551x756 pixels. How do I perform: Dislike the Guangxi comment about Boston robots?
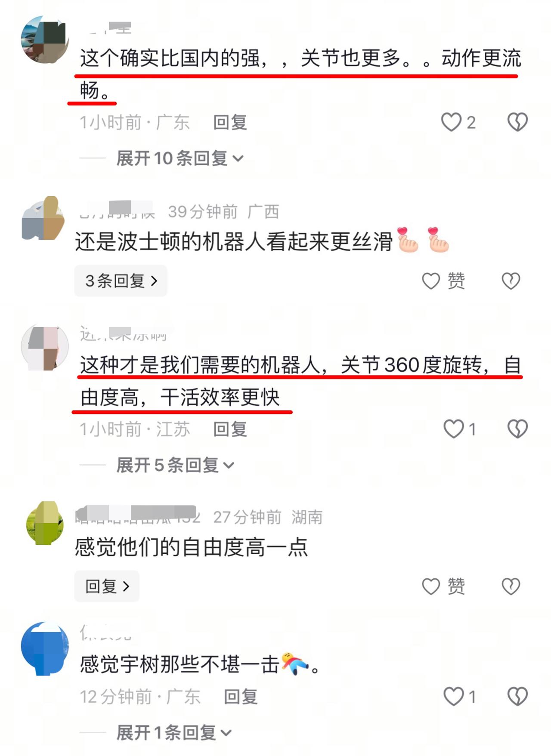pyautogui.click(x=511, y=281)
